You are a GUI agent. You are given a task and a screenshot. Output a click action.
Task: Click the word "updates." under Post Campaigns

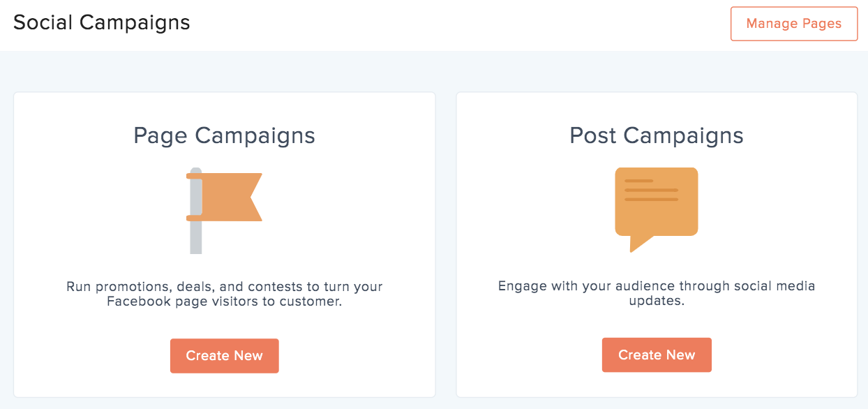point(656,302)
